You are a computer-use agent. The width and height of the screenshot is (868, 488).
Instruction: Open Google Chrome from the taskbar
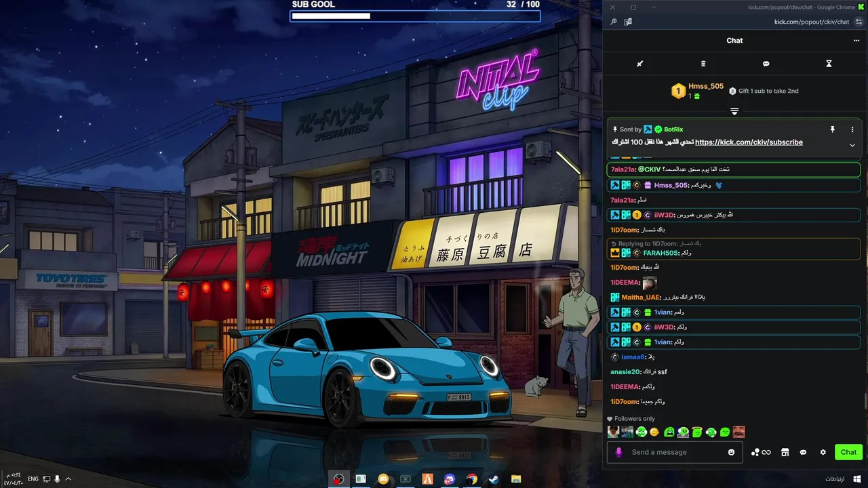[x=472, y=479]
